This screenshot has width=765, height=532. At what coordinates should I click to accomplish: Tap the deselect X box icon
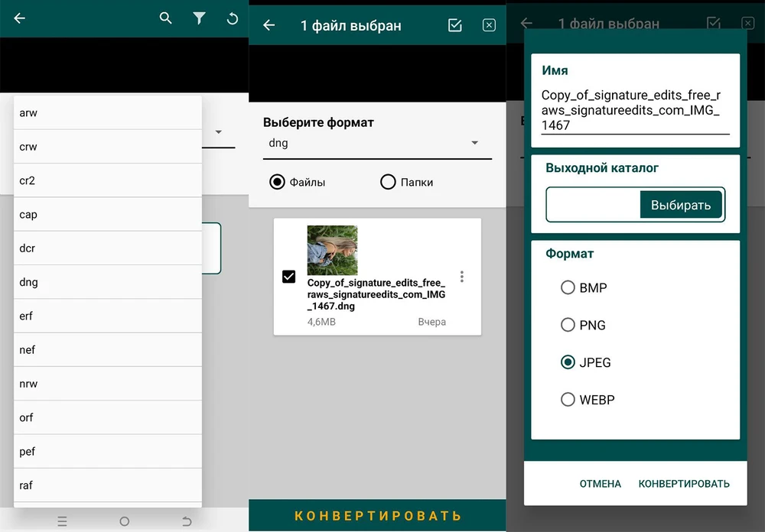(489, 25)
